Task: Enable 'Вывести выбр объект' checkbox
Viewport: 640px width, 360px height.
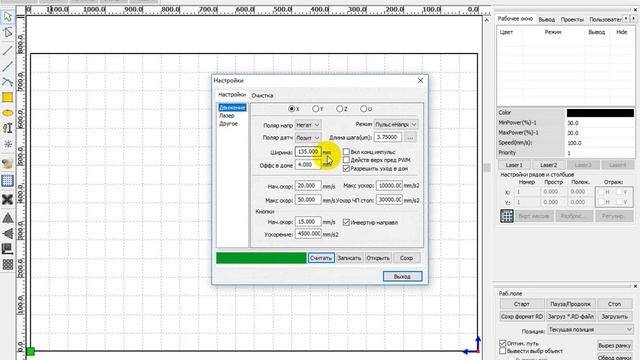Action: (x=502, y=351)
